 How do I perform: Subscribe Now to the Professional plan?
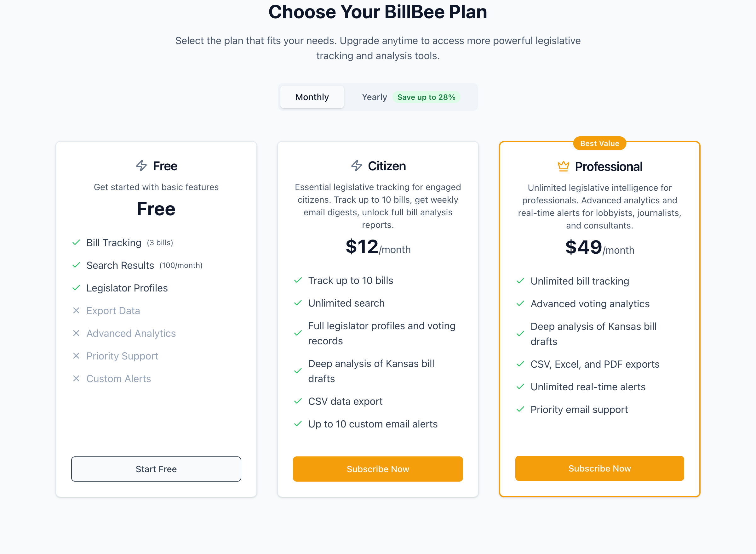(600, 468)
